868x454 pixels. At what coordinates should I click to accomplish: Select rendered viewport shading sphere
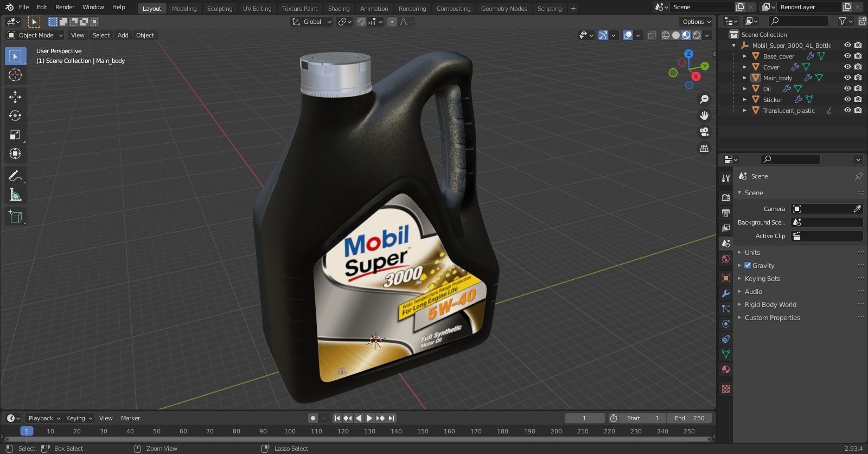(697, 35)
